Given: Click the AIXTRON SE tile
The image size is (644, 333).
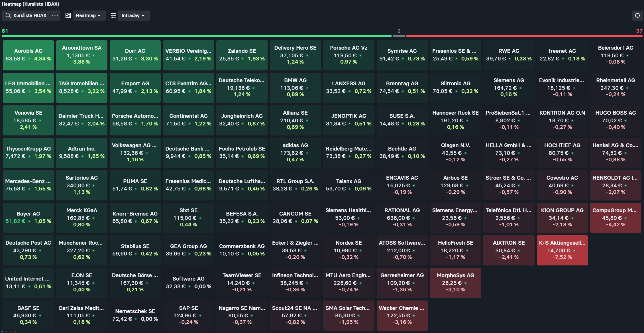Looking at the screenshot, I should pos(509,250).
